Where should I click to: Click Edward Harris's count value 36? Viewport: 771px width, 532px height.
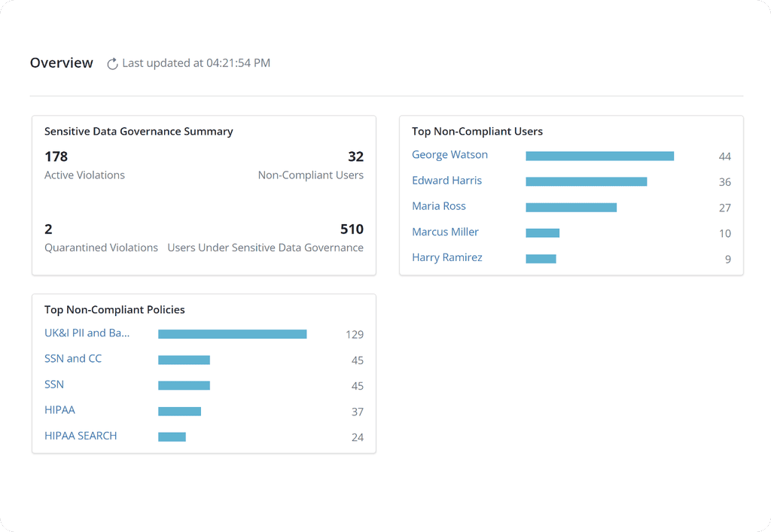(724, 181)
